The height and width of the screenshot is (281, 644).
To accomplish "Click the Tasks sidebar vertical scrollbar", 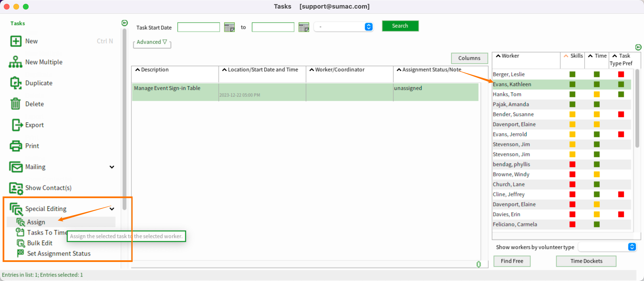I will coord(124,120).
